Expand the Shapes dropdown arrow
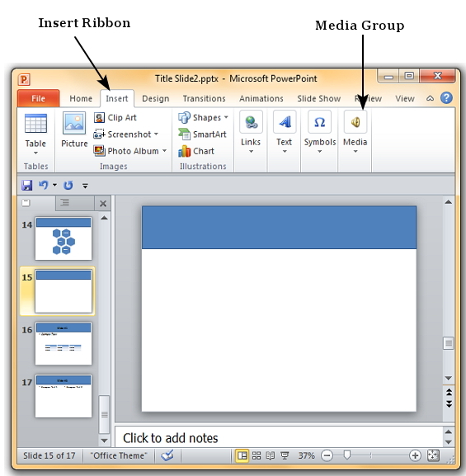 click(226, 117)
